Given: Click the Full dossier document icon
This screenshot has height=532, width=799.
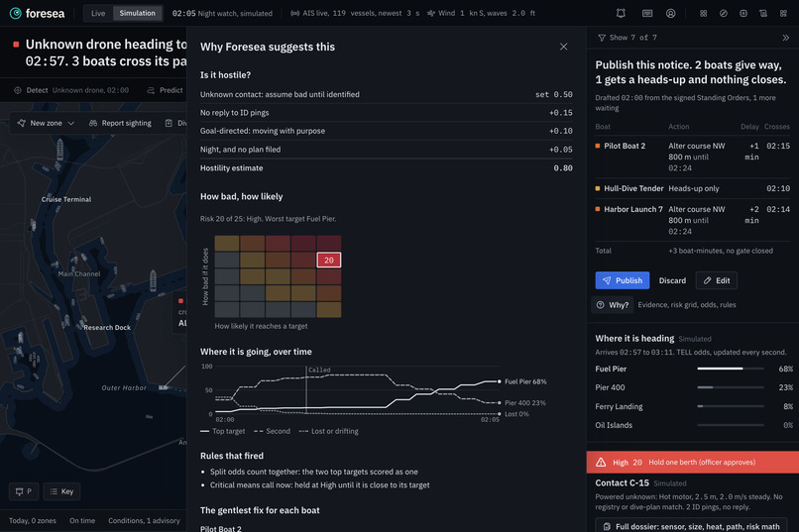Looking at the screenshot, I should (x=607, y=526).
